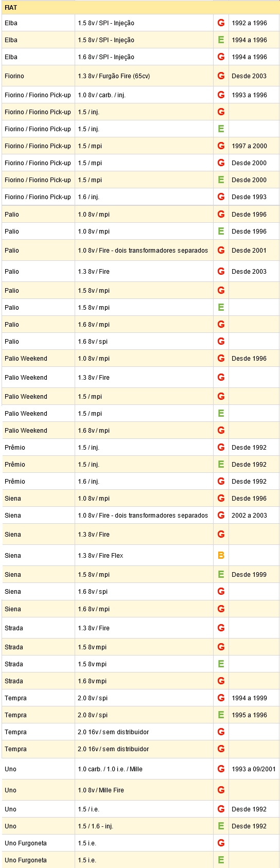This screenshot has height=868, width=280.
Task: Click the Siena 1.3 8v / Fire Flex engine text
Action: (x=100, y=555)
